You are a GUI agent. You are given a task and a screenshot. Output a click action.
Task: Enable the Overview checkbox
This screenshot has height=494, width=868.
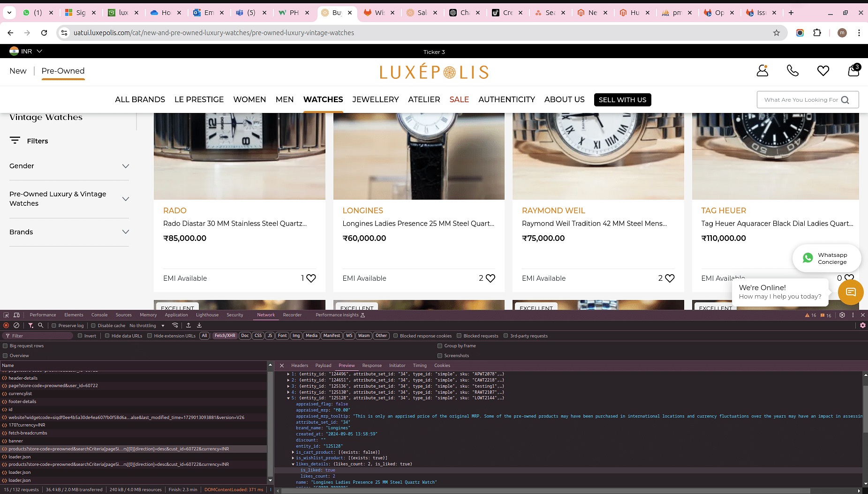click(x=6, y=356)
